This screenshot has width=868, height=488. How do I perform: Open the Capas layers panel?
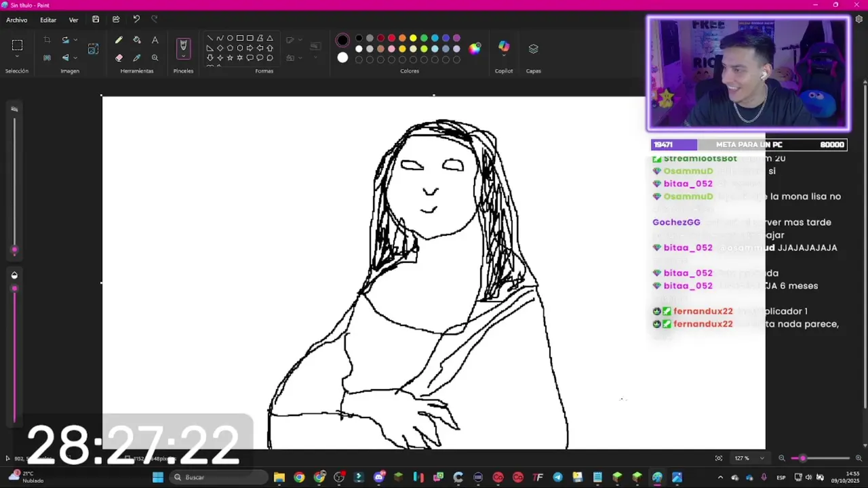534,49
